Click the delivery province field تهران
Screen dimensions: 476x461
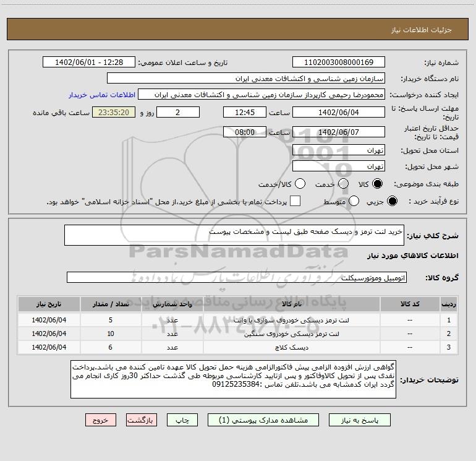(x=339, y=150)
